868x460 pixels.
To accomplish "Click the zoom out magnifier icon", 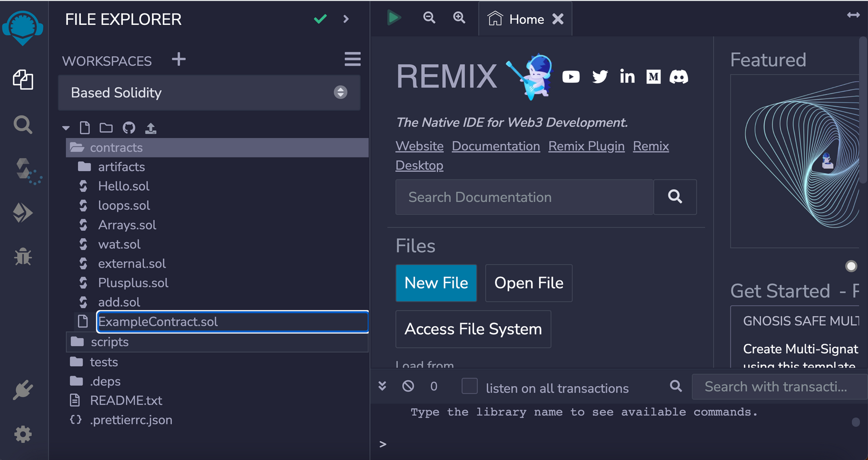I will click(429, 18).
